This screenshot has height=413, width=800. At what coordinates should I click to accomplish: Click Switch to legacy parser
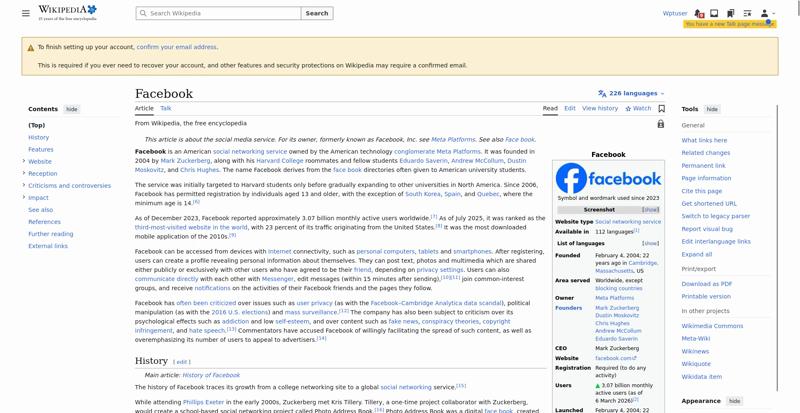[x=716, y=216]
